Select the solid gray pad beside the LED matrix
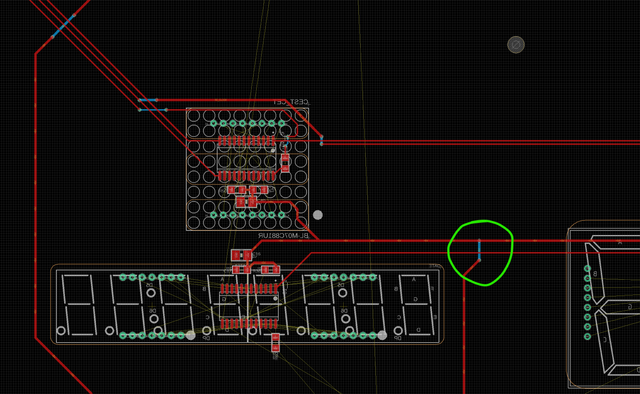 click(318, 215)
